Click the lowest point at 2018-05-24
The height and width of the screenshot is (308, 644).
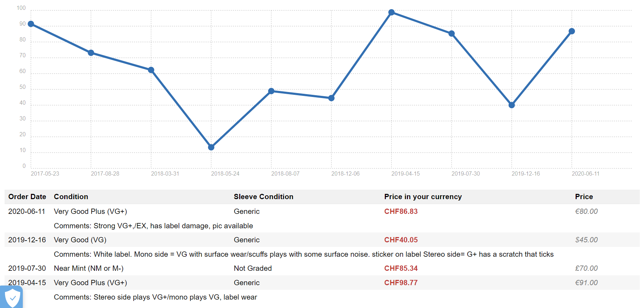(211, 147)
